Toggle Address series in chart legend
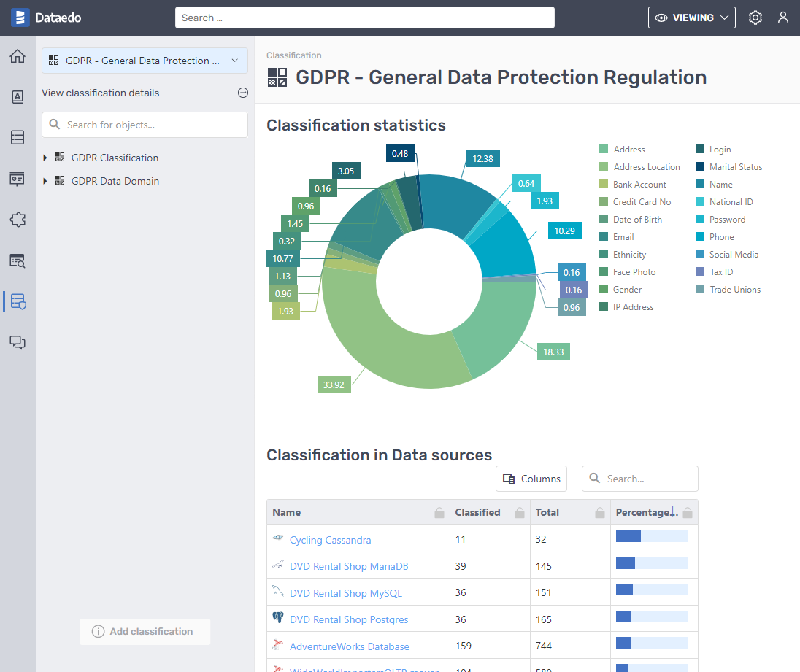This screenshot has height=672, width=800. point(628,150)
